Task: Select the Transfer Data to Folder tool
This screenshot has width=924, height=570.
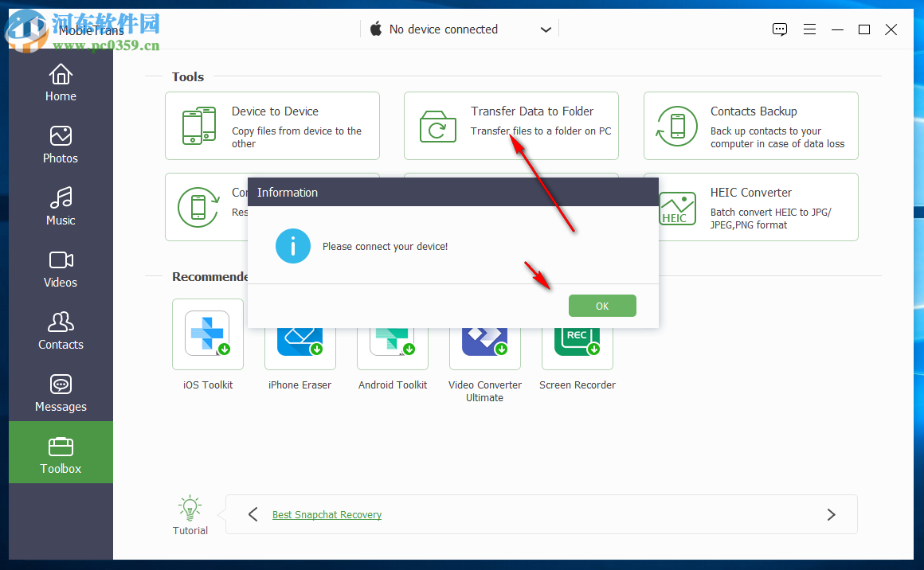Action: [511, 111]
